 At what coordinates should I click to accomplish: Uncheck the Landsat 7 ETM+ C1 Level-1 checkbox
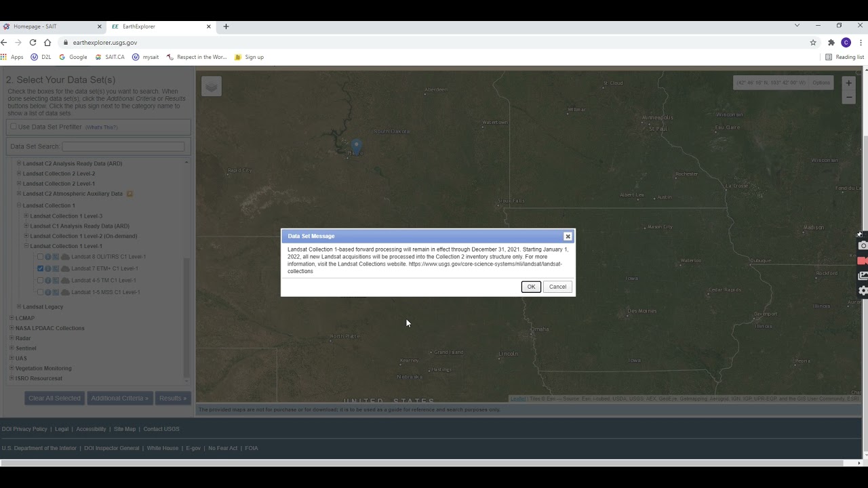40,268
